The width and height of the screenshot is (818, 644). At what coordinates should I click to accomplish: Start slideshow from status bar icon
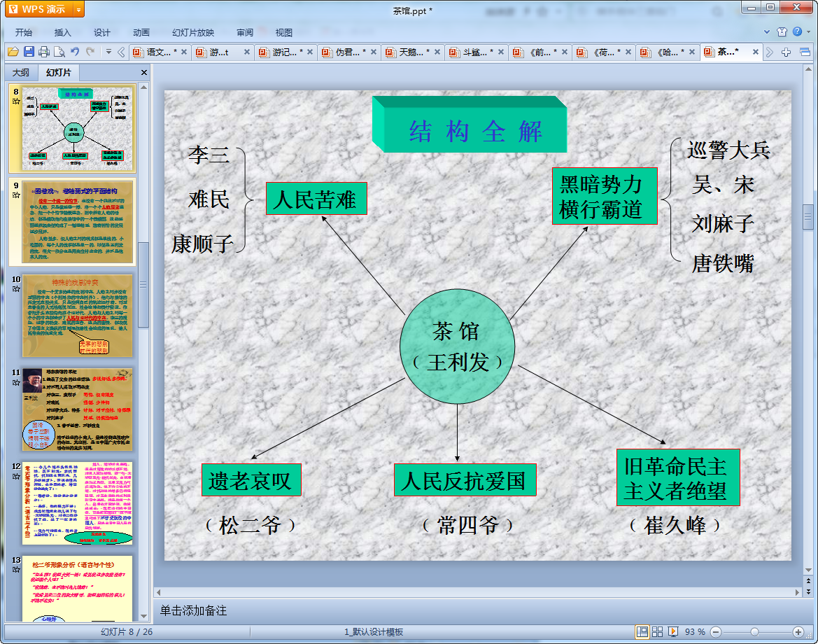(x=673, y=632)
